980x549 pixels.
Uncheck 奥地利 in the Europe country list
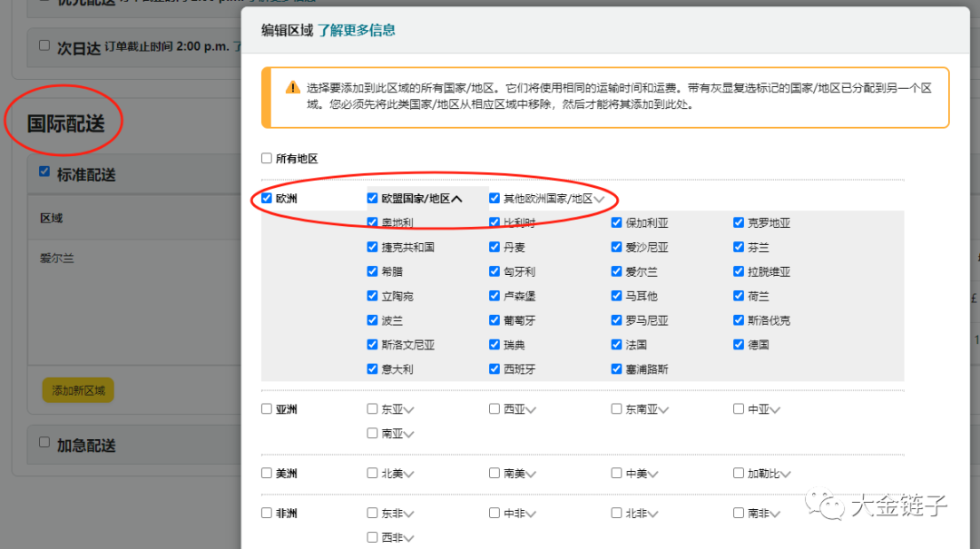pyautogui.click(x=372, y=221)
